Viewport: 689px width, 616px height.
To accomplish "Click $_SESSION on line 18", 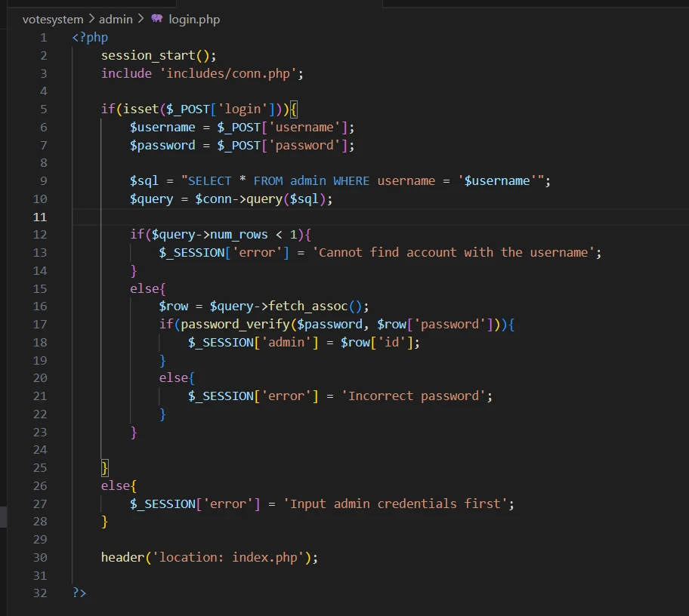I will tap(221, 343).
